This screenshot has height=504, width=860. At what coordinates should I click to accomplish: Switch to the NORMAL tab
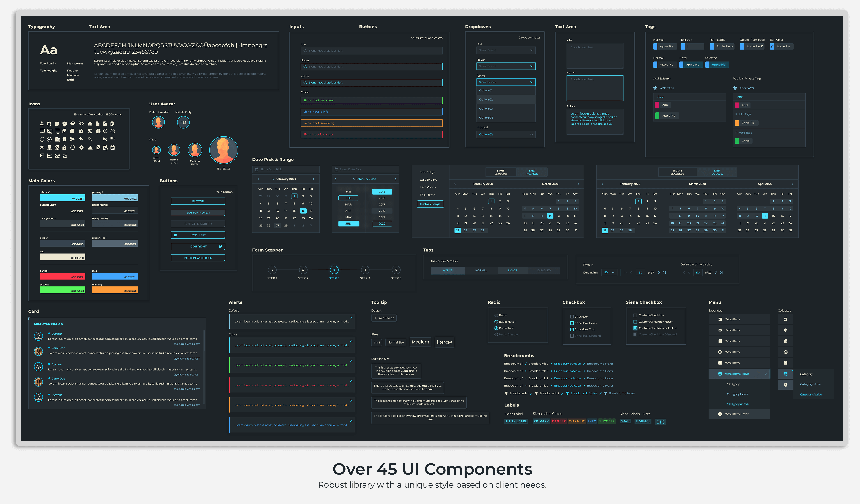481,271
